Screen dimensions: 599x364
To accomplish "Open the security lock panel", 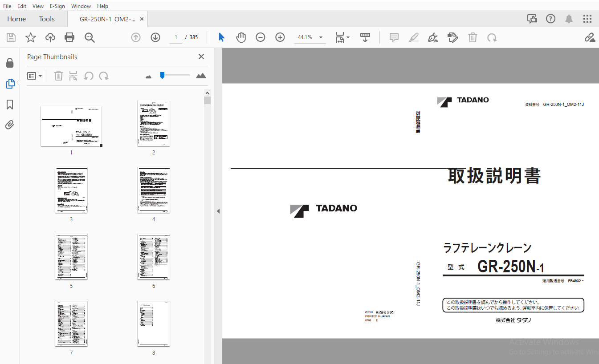I will pyautogui.click(x=10, y=63).
